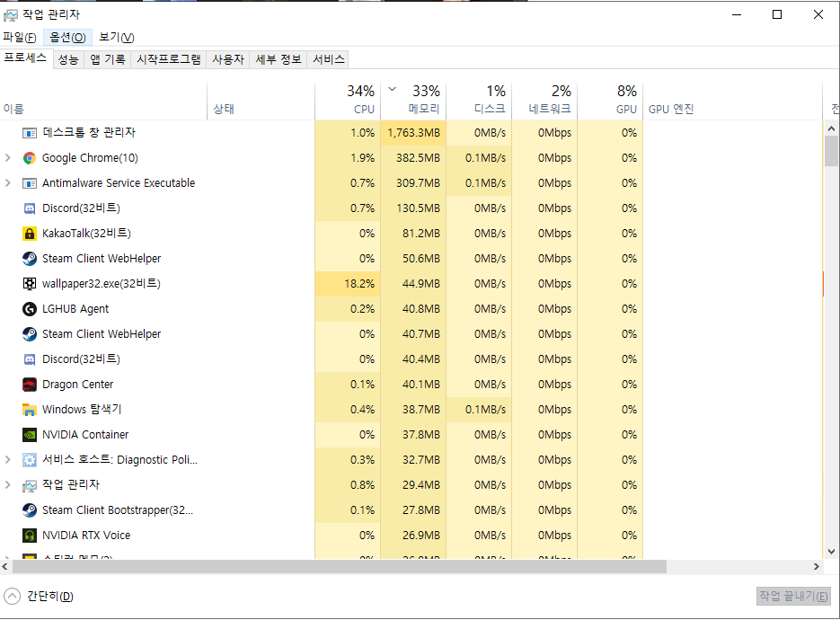Switch to the 성능 tab
Screen dimensions: 840x620
click(x=68, y=59)
